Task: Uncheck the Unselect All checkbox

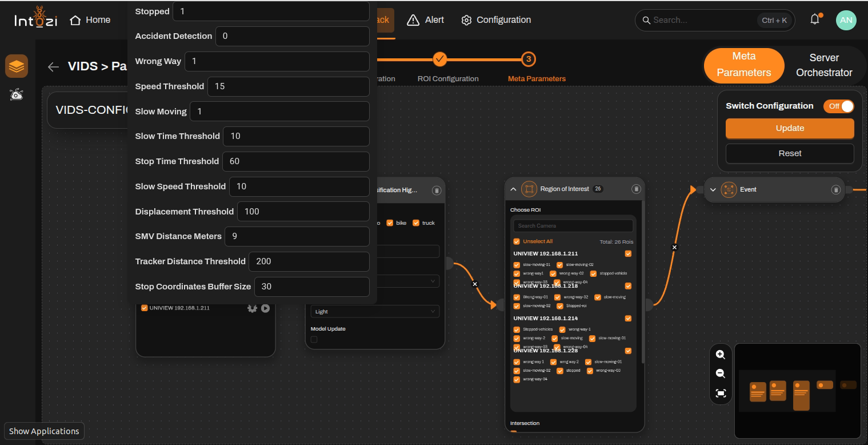Action: point(517,241)
